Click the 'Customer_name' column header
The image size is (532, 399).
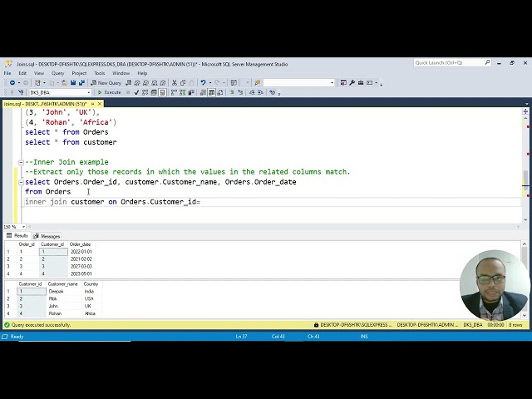coord(63,284)
